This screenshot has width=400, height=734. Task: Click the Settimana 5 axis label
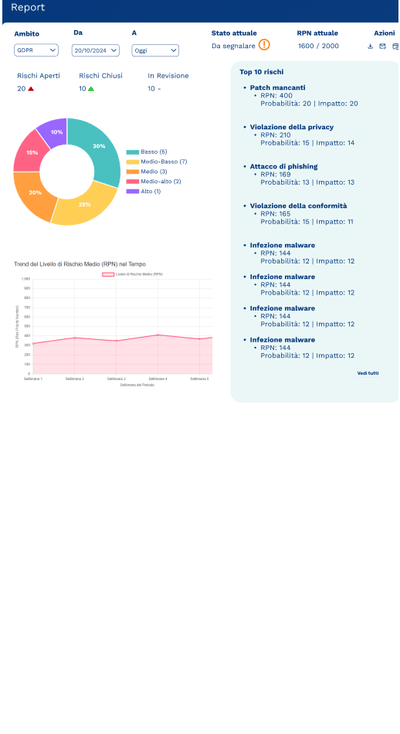[x=200, y=378]
